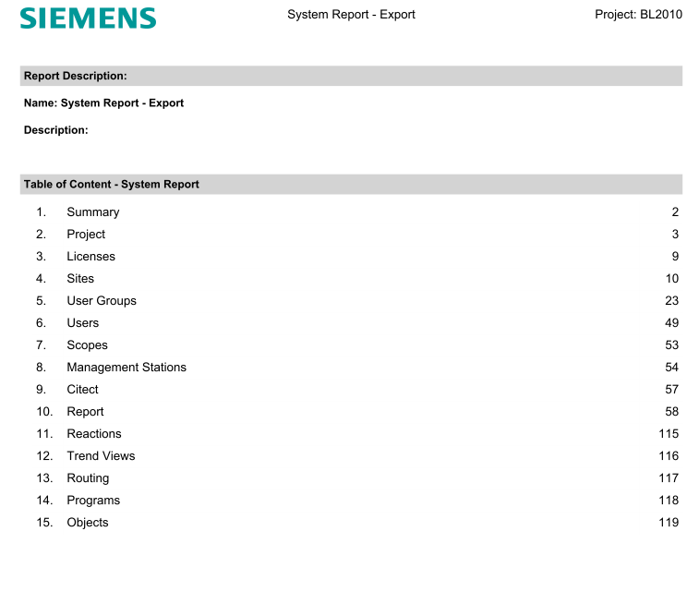
Task: Jump to the Sites section
Action: [x=80, y=279]
